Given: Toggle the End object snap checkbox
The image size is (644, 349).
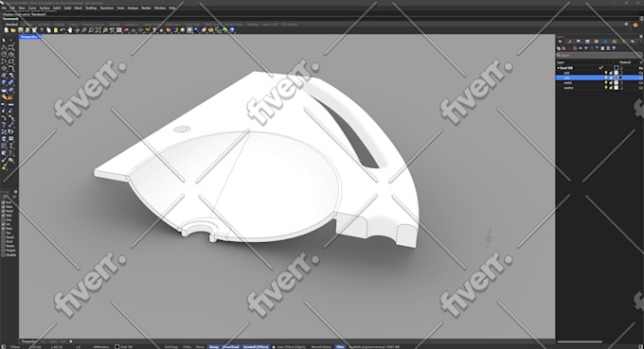Looking at the screenshot, I should (3, 202).
